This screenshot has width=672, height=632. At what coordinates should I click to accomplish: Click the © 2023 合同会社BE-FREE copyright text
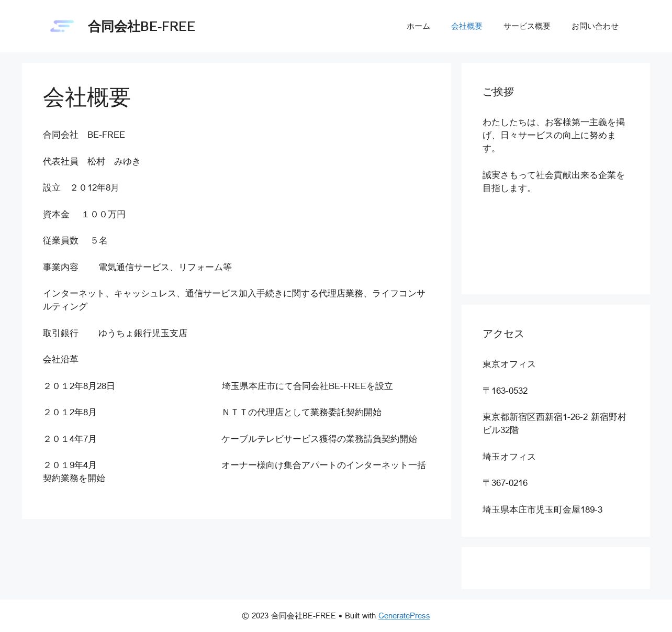click(x=289, y=616)
